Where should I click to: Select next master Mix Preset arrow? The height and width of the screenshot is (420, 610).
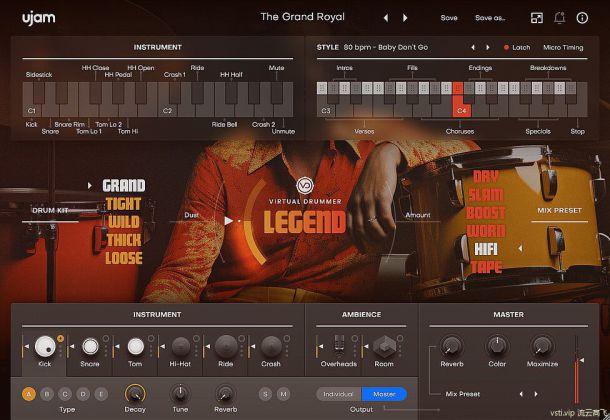click(536, 394)
